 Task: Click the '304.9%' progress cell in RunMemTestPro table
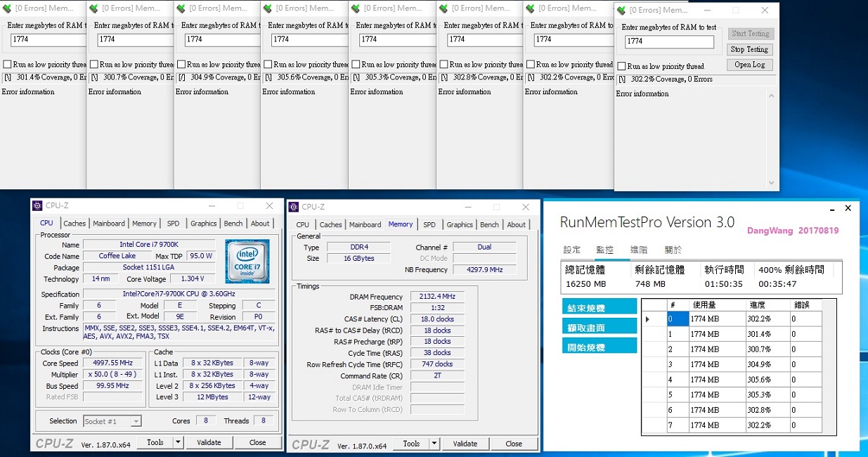click(x=767, y=364)
